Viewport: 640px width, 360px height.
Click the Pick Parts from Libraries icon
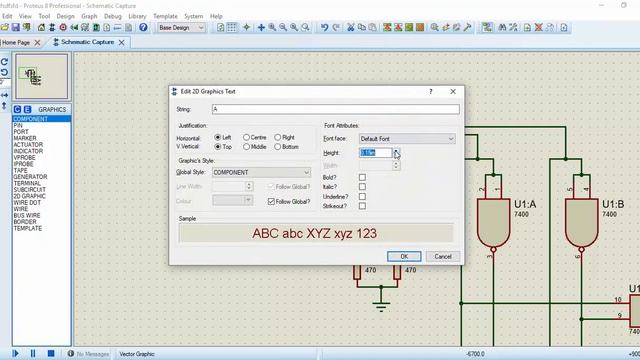pyautogui.click(x=435, y=27)
